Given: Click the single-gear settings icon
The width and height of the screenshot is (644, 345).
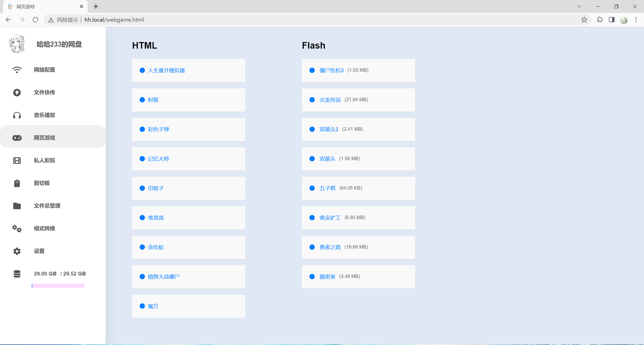Looking at the screenshot, I should 17,251.
